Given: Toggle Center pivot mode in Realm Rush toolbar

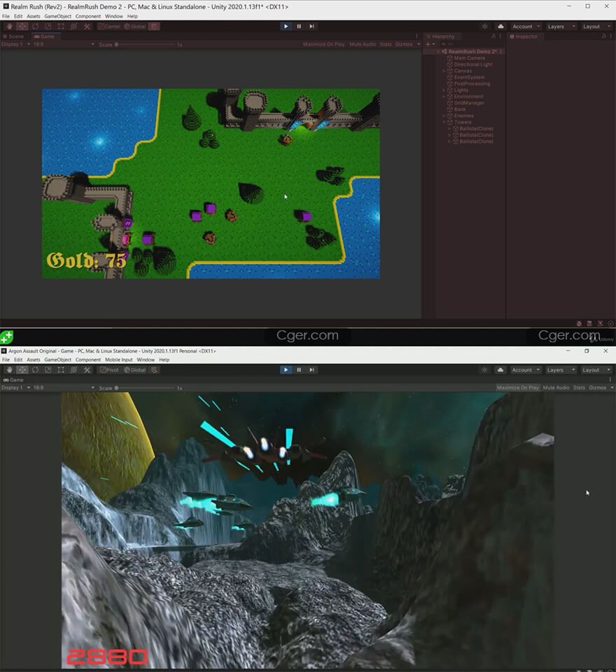Looking at the screenshot, I should tap(109, 27).
